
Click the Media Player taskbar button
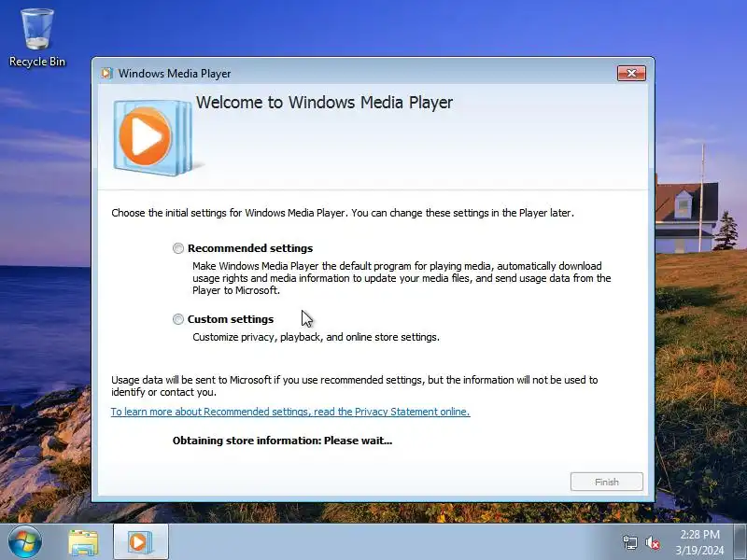pyautogui.click(x=141, y=542)
